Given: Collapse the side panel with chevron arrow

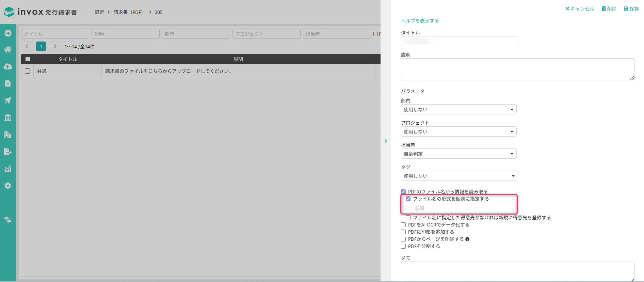Looking at the screenshot, I should (x=386, y=141).
